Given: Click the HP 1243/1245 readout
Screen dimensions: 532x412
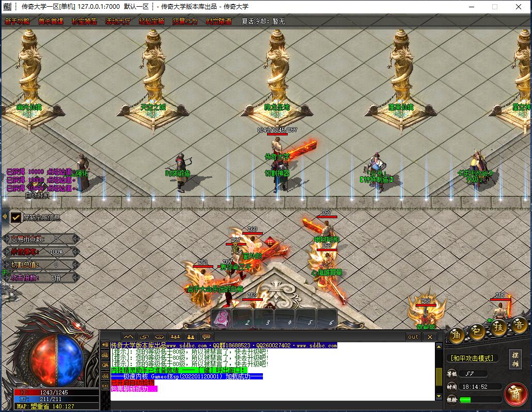Looking at the screenshot, I should [x=54, y=392].
